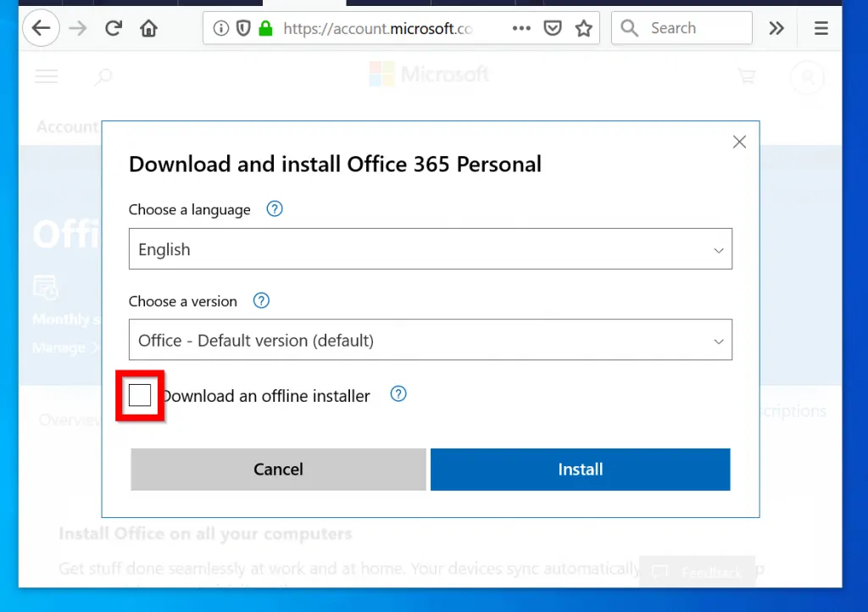Click the blue Install button
The width and height of the screenshot is (868, 612).
[x=580, y=470]
